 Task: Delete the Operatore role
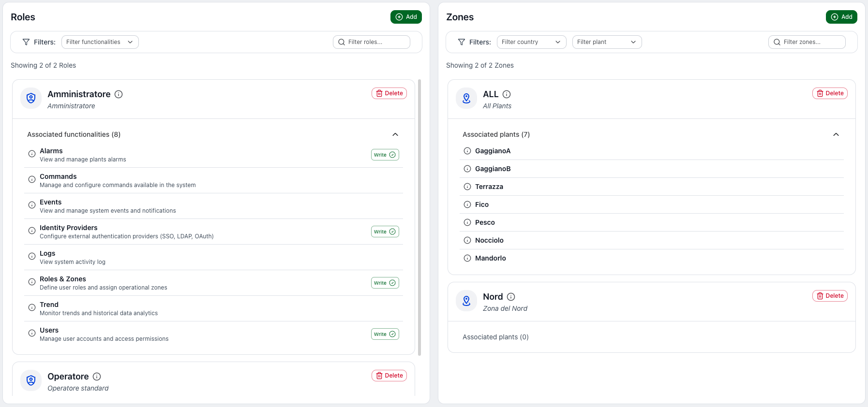[x=389, y=376]
